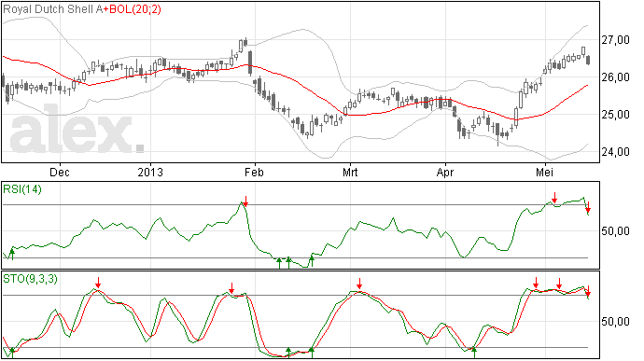Select the 50,00 level label in RSI panel
Screen dimensions: 644x361
pos(615,231)
